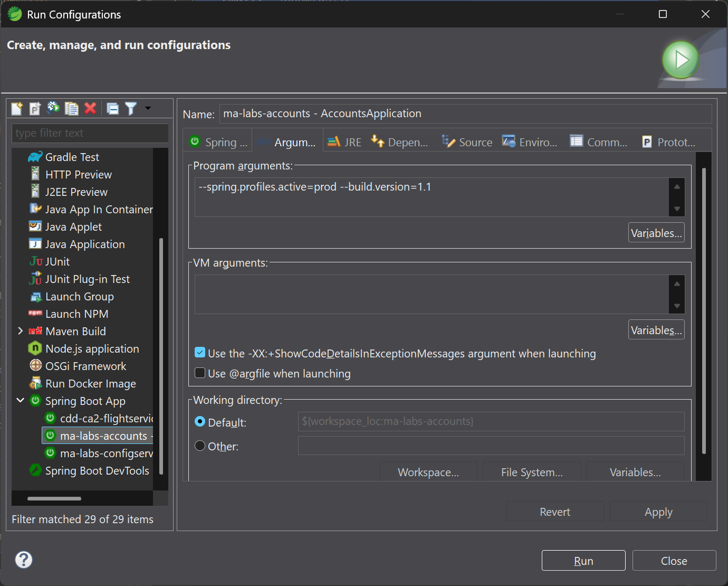728x586 pixels.
Task: Click the Apply button
Action: coord(658,512)
